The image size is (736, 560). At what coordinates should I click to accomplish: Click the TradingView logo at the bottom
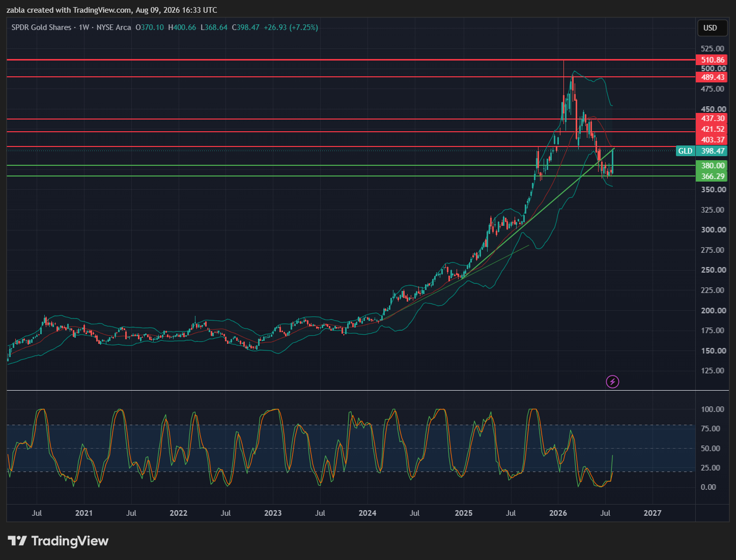click(58, 541)
